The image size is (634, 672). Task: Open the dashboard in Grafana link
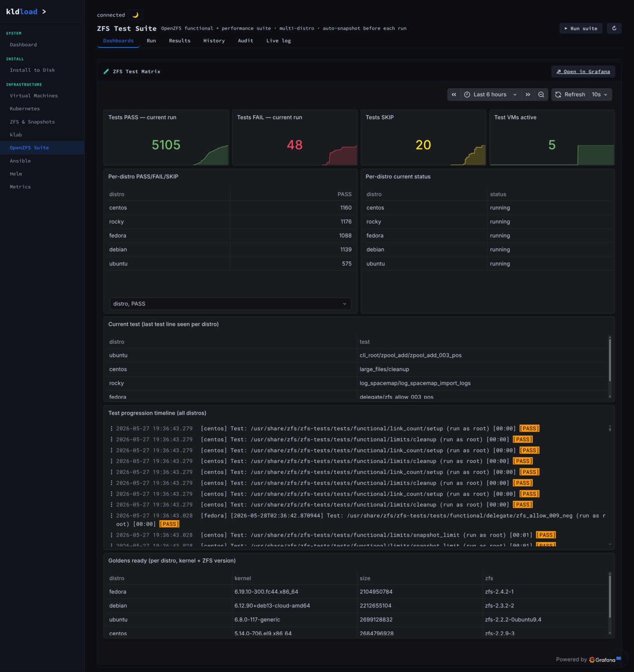tap(583, 72)
